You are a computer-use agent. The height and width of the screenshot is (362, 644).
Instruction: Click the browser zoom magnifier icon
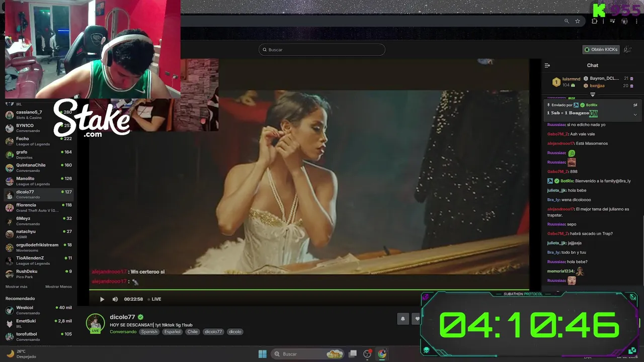[x=567, y=21]
